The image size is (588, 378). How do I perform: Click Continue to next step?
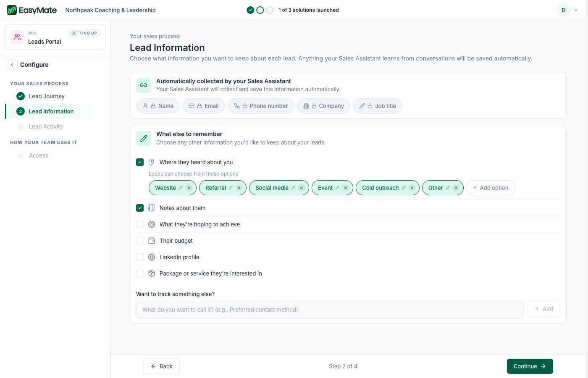(x=530, y=366)
